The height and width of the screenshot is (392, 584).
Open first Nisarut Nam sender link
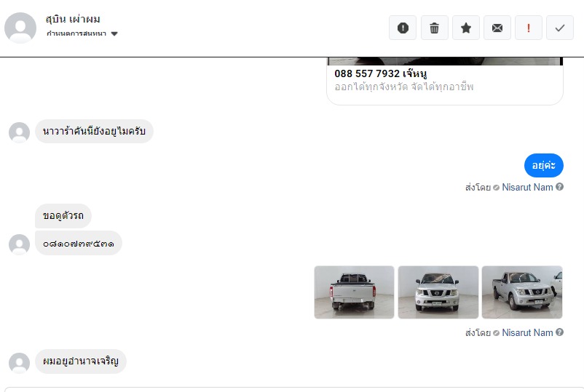527,187
